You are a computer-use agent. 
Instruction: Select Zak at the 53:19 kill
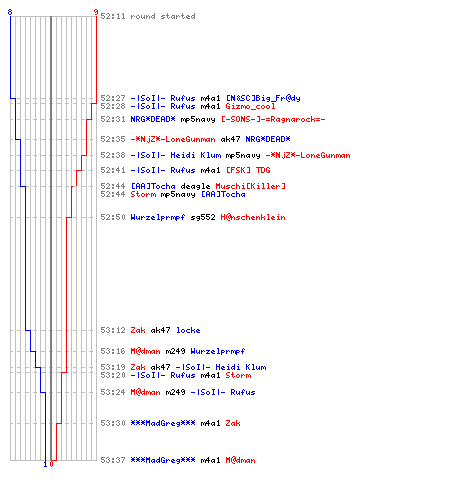pyautogui.click(x=138, y=367)
